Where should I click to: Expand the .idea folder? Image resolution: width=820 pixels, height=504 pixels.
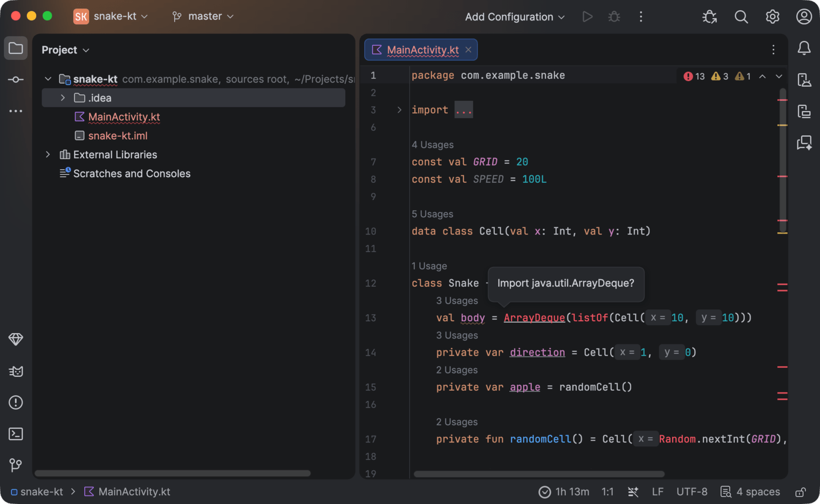pyautogui.click(x=63, y=98)
